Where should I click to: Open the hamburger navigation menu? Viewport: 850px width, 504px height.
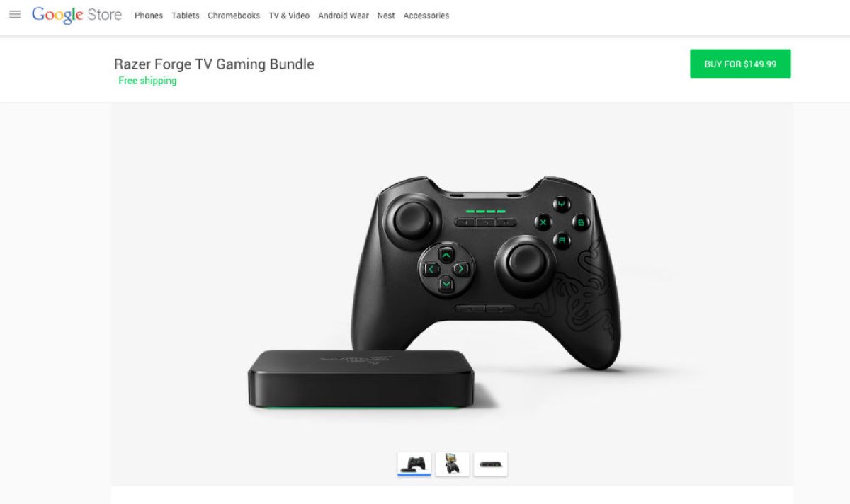pos(14,15)
